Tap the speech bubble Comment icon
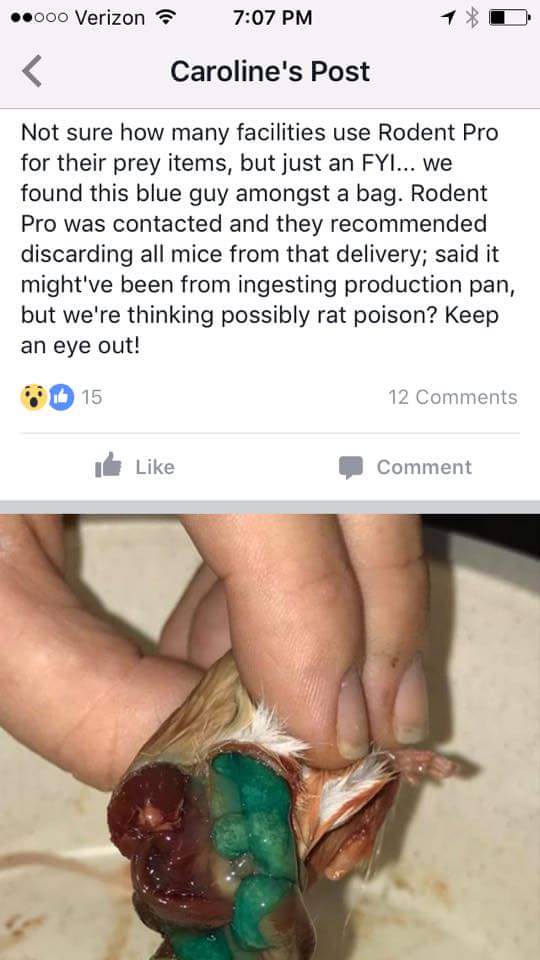This screenshot has height=960, width=540. [x=351, y=467]
